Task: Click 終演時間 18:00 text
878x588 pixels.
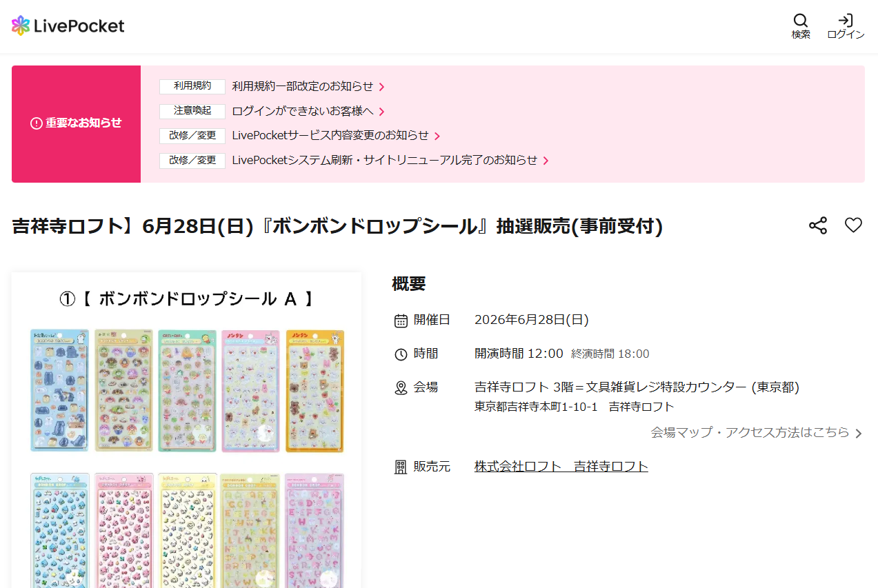Action: coord(610,354)
